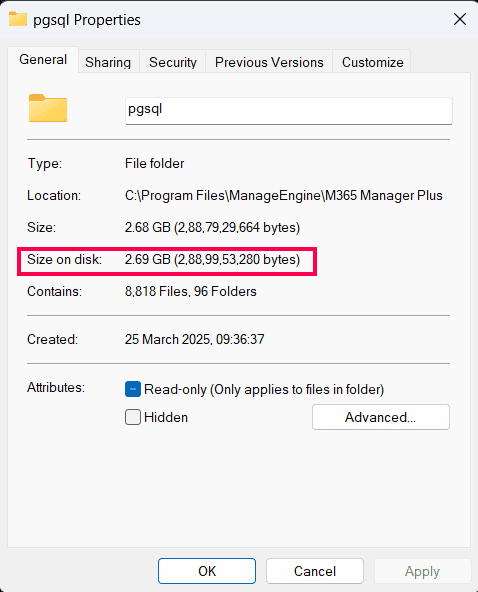The height and width of the screenshot is (592, 478).
Task: Go to the Previous Versions tab
Action: (x=269, y=62)
